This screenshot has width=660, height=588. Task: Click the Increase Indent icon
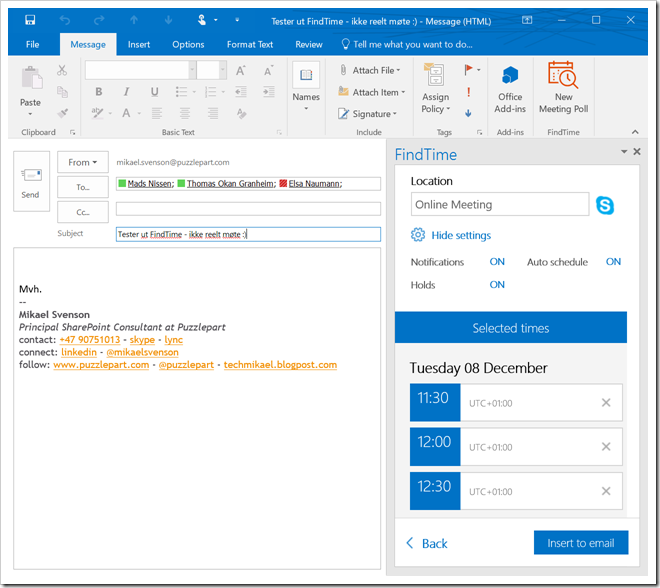coord(269,91)
